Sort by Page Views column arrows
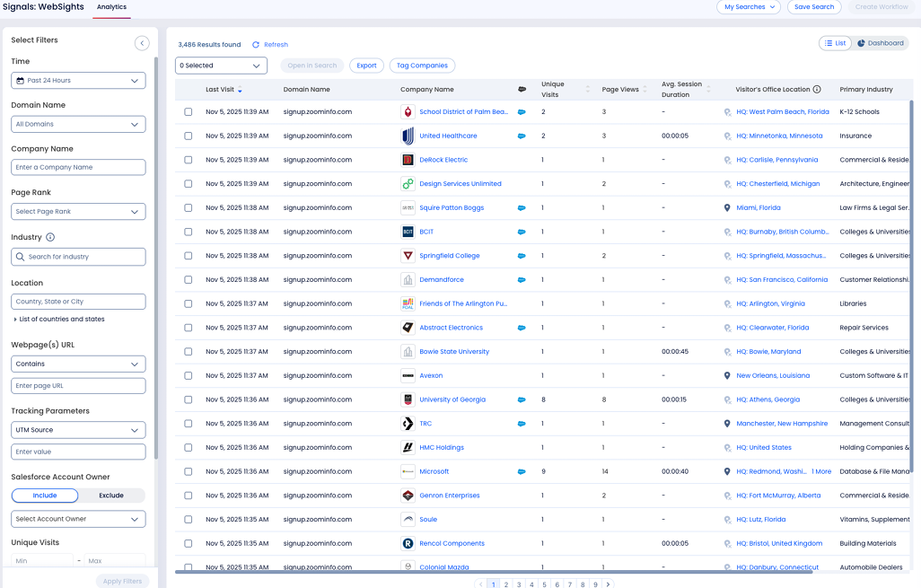Viewport: 921px width, 588px height. point(645,89)
